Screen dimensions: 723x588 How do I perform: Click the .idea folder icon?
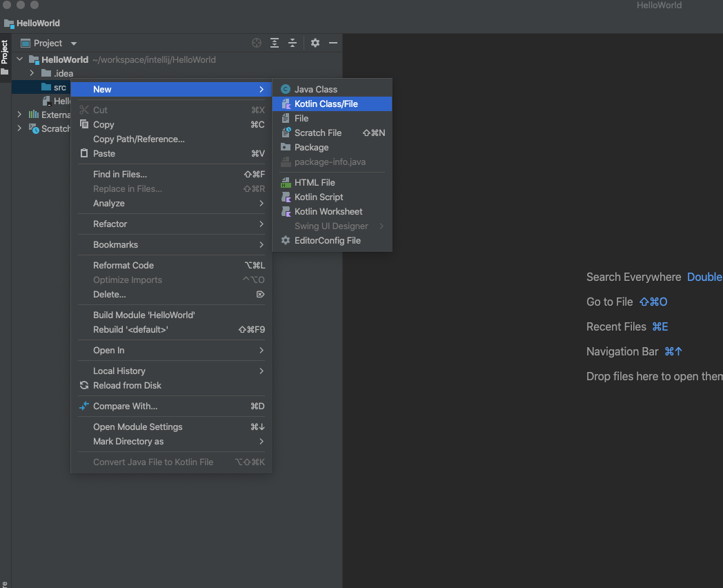46,73
